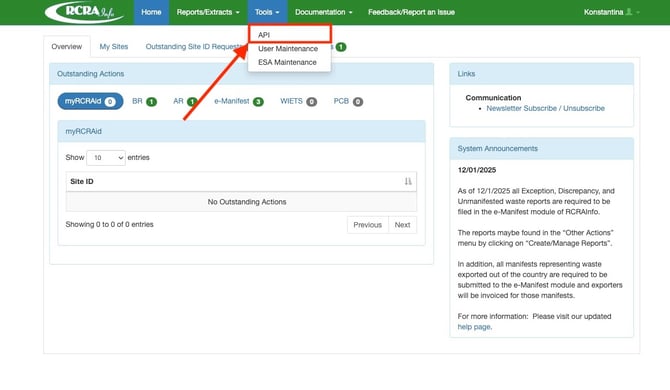
Task: Open the Home page
Action: (x=151, y=12)
